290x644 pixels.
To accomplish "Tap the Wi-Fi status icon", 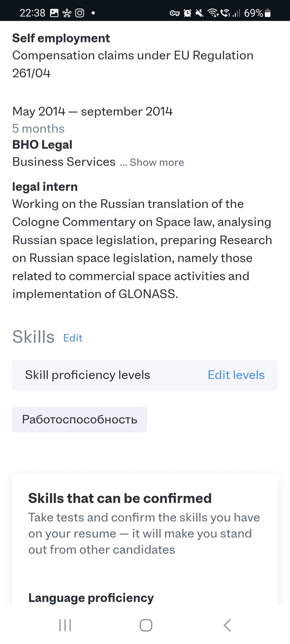I will pos(213,13).
